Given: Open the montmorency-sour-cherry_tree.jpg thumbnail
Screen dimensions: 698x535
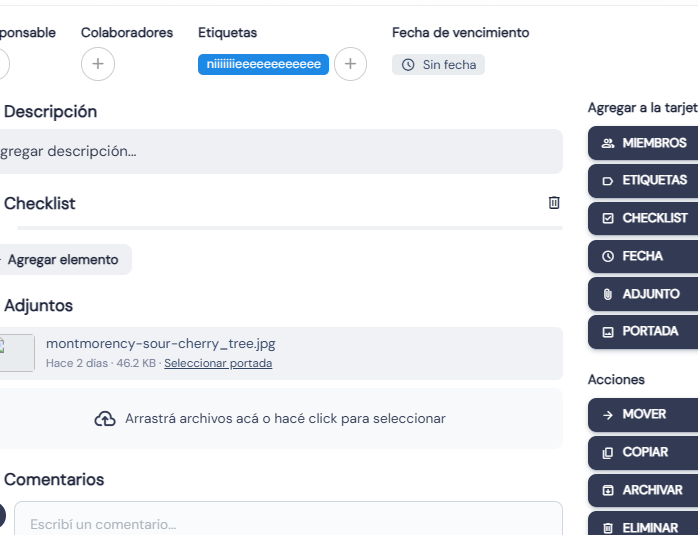Looking at the screenshot, I should pyautogui.click(x=17, y=353).
